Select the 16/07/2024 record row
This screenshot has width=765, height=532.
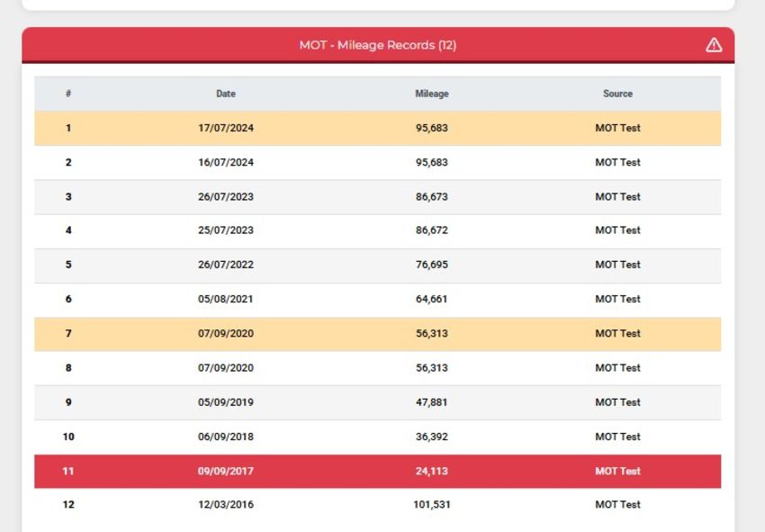(378, 163)
